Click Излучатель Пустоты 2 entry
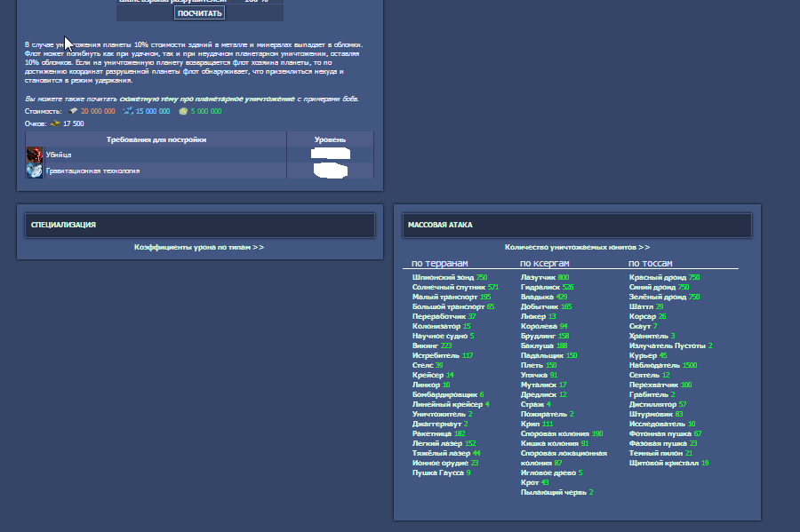Viewport: 800px width, 532px height. point(670,345)
